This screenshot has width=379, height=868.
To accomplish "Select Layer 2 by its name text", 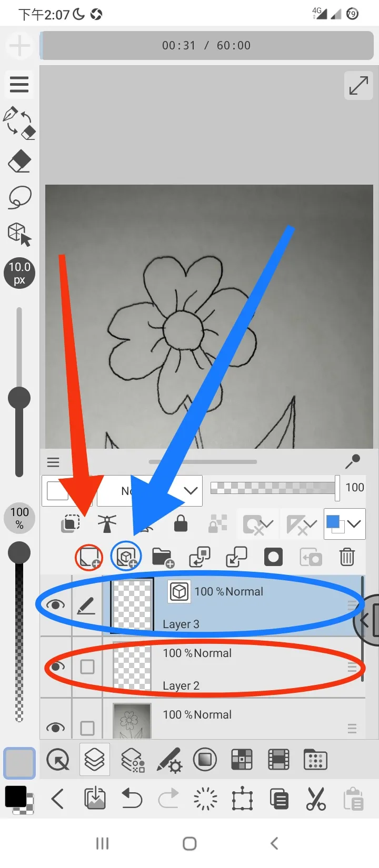I will tap(181, 685).
